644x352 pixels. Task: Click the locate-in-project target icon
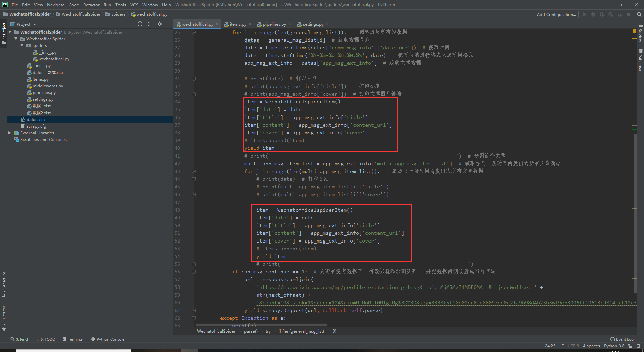pos(140,24)
